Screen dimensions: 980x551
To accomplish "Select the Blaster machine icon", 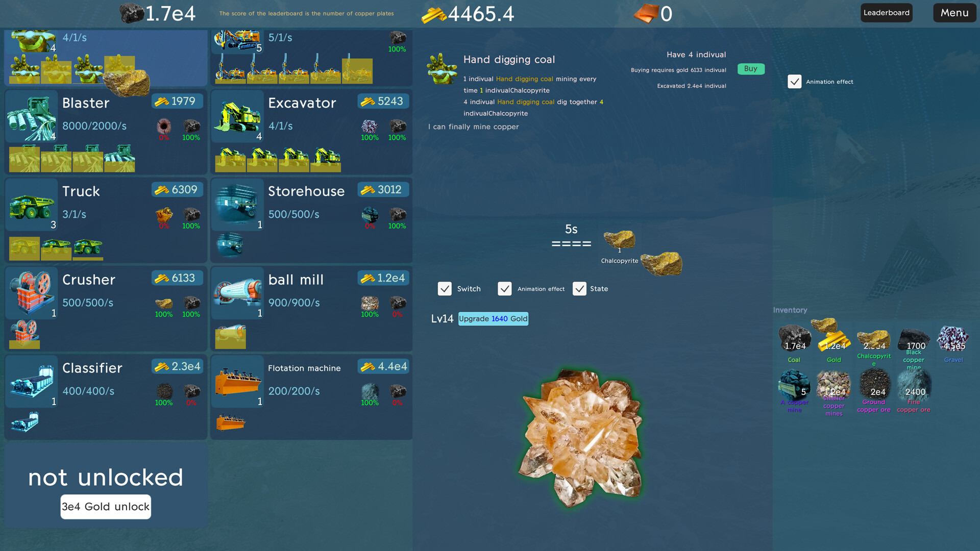I will 31,116.
